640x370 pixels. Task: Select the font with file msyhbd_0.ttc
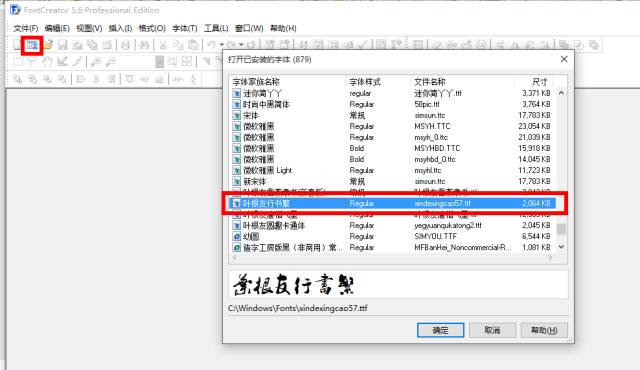(x=393, y=160)
